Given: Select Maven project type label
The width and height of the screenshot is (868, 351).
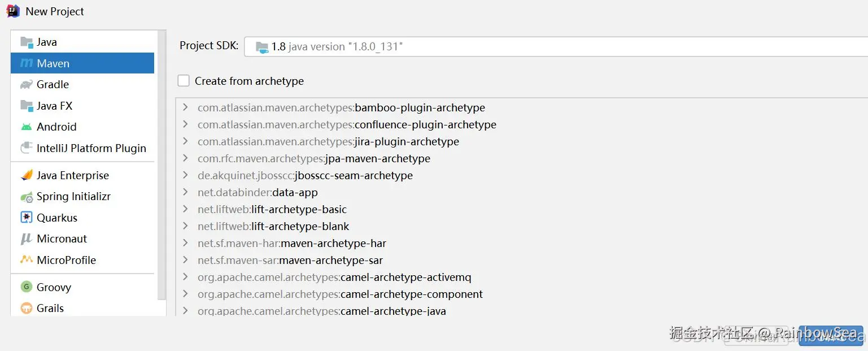Looking at the screenshot, I should 53,63.
